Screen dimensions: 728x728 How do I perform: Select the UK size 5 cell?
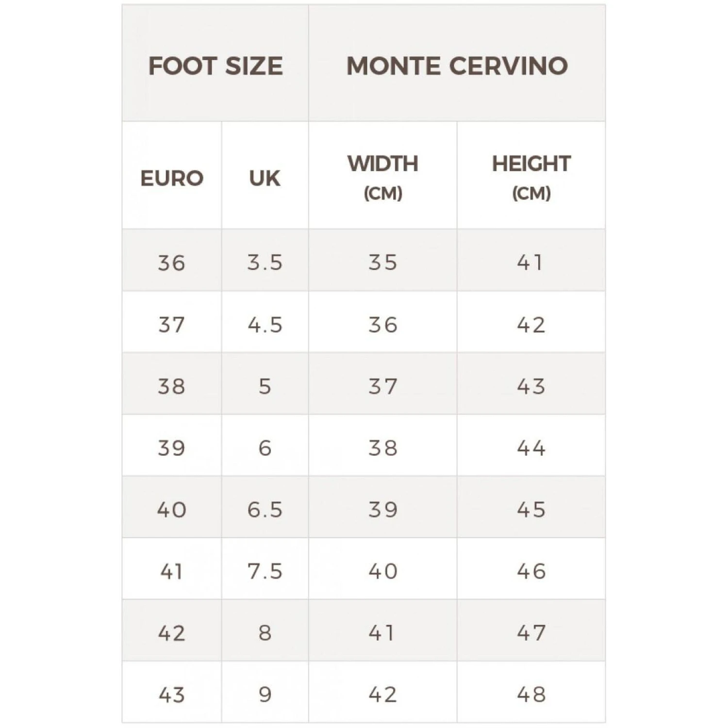[265, 386]
